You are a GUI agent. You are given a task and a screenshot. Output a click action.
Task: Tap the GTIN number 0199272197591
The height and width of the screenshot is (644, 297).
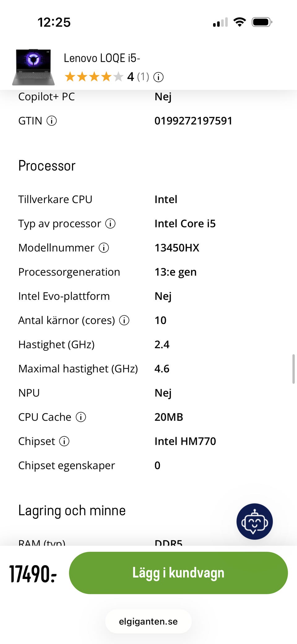point(193,121)
